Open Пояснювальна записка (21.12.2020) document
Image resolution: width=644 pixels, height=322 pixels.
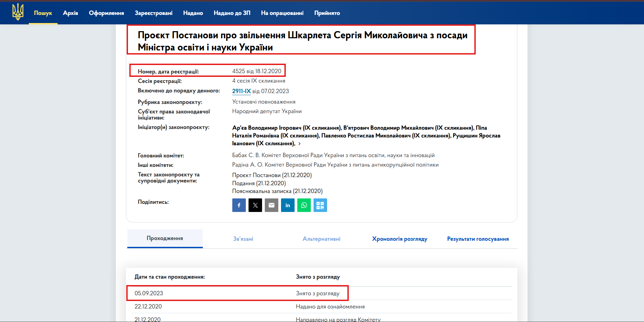pyautogui.click(x=277, y=191)
